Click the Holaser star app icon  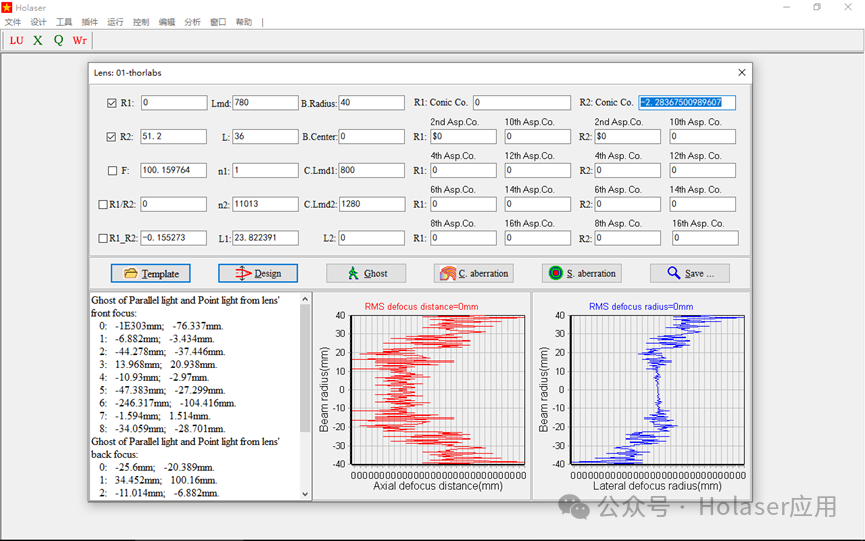pos(7,8)
